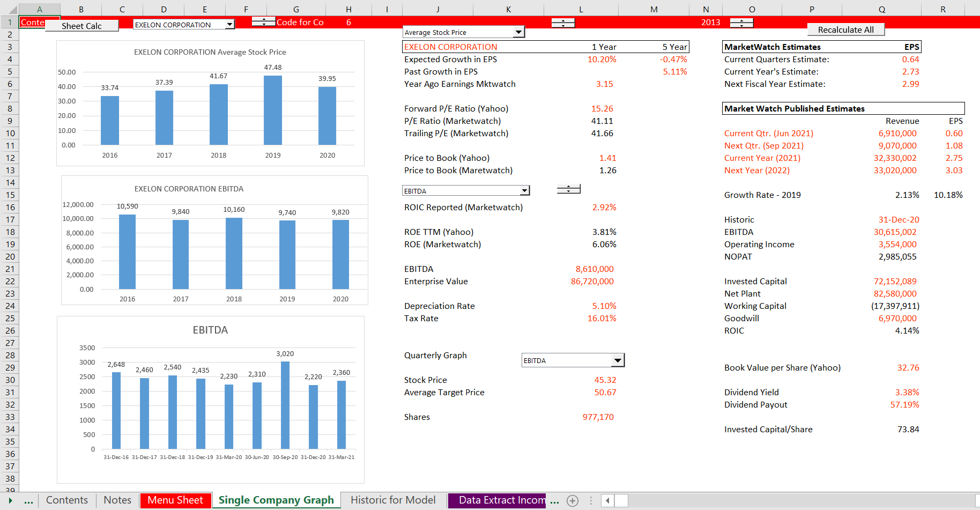Click the Select All corner above row 1
Screen dimensions: 980x510
click(12, 9)
